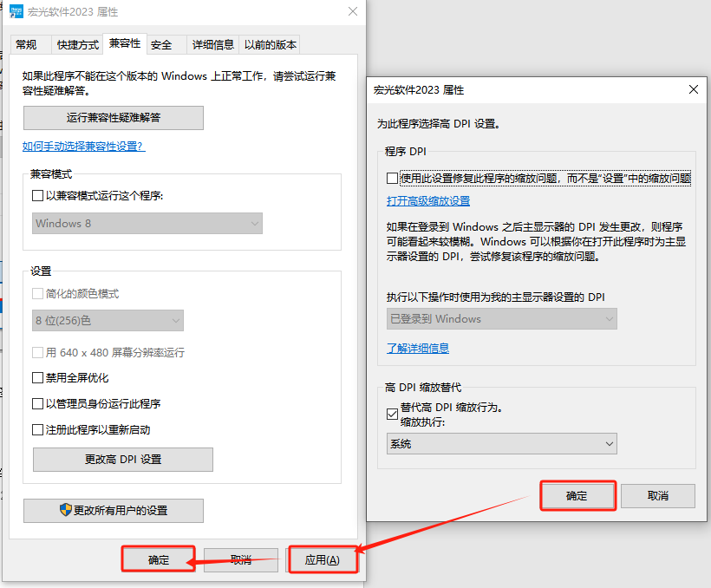This screenshot has height=588, width=711.
Task: Check 以管理员身份运行此程序
Action: coord(37,404)
